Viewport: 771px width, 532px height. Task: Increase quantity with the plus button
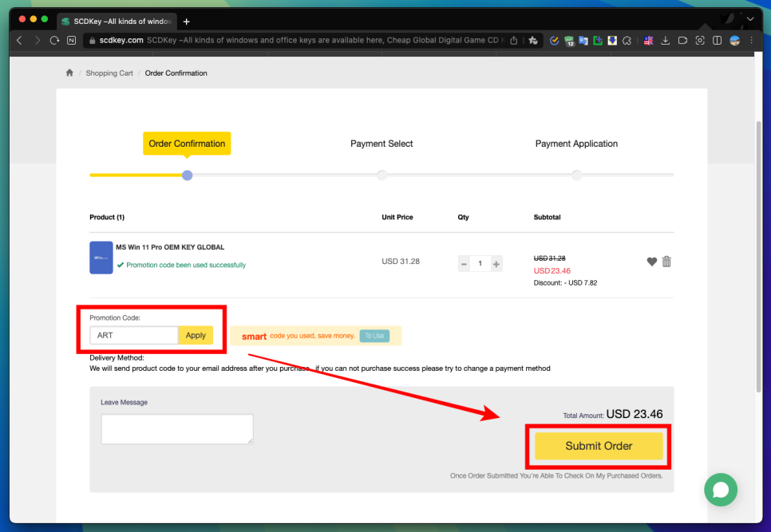click(496, 264)
